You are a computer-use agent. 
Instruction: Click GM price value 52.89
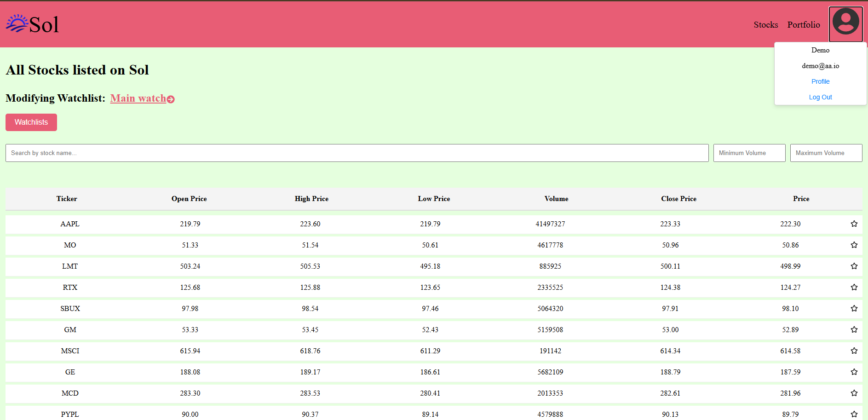[x=790, y=330]
